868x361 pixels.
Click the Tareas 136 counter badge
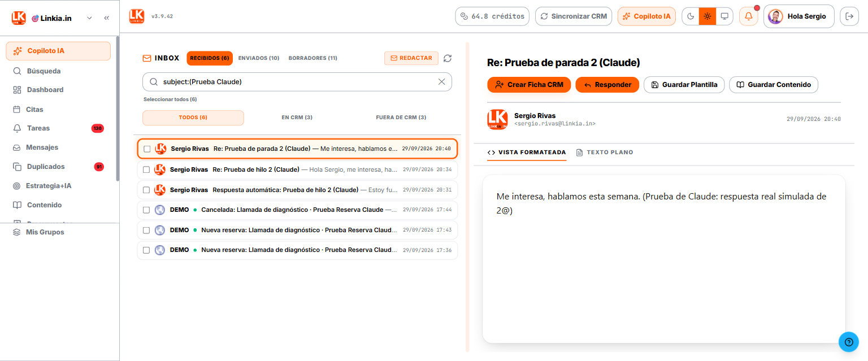tap(98, 128)
